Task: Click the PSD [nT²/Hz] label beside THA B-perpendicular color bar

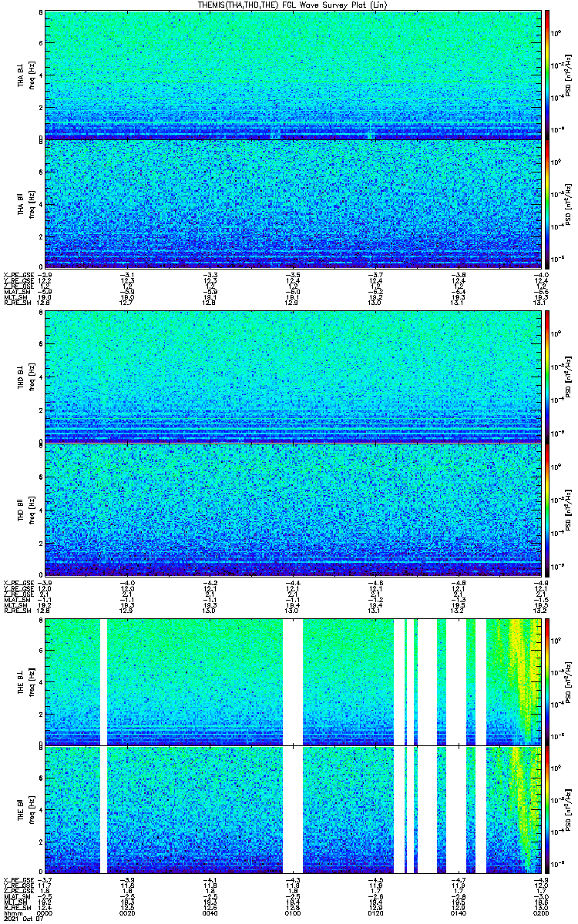Action: point(568,75)
